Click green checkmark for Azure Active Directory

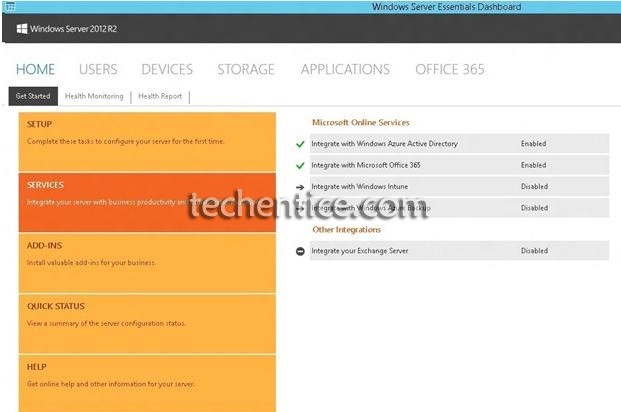300,144
